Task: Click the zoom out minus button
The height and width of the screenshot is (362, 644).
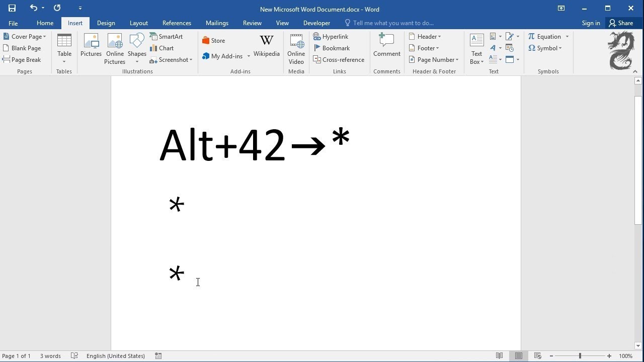Action: coord(551,356)
